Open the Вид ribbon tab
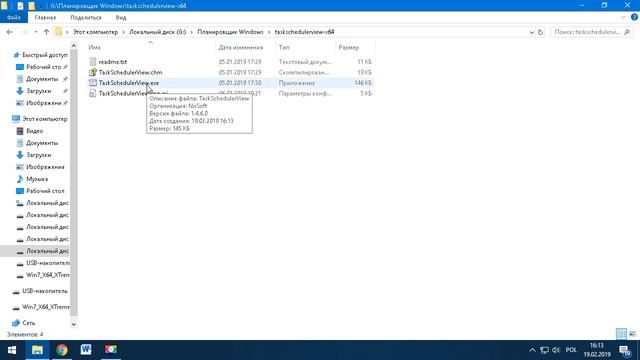Viewport: 640px width, 360px height. point(121,18)
